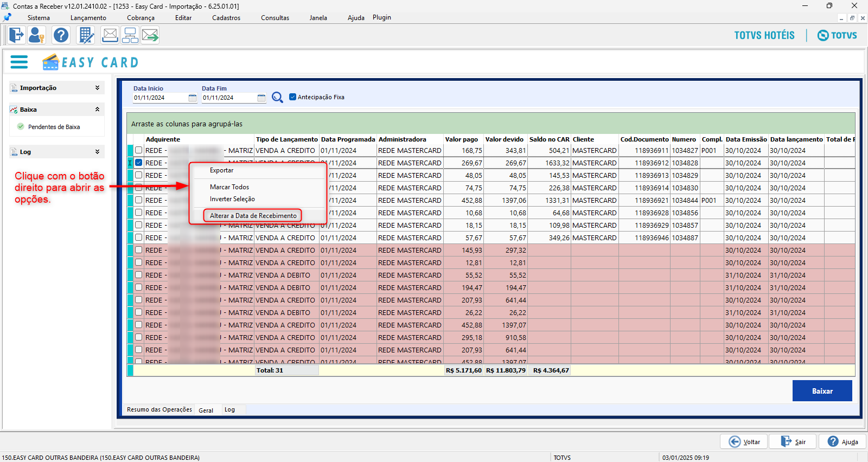Click the Voltar button
The height and width of the screenshot is (462, 868).
click(744, 442)
